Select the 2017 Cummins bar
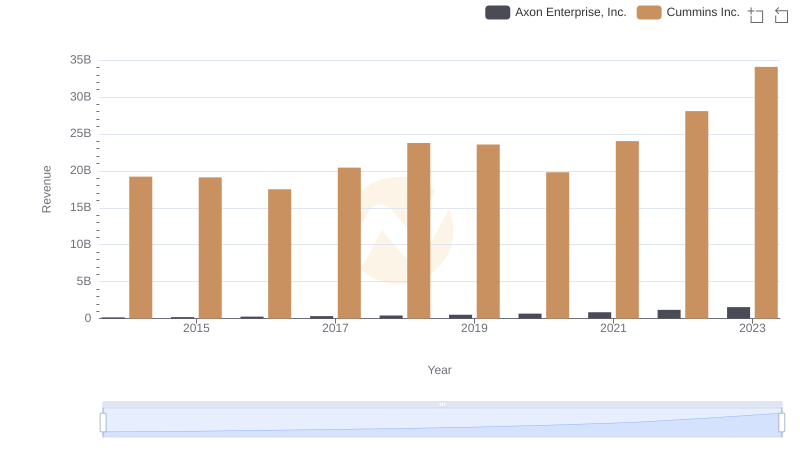 [349, 243]
